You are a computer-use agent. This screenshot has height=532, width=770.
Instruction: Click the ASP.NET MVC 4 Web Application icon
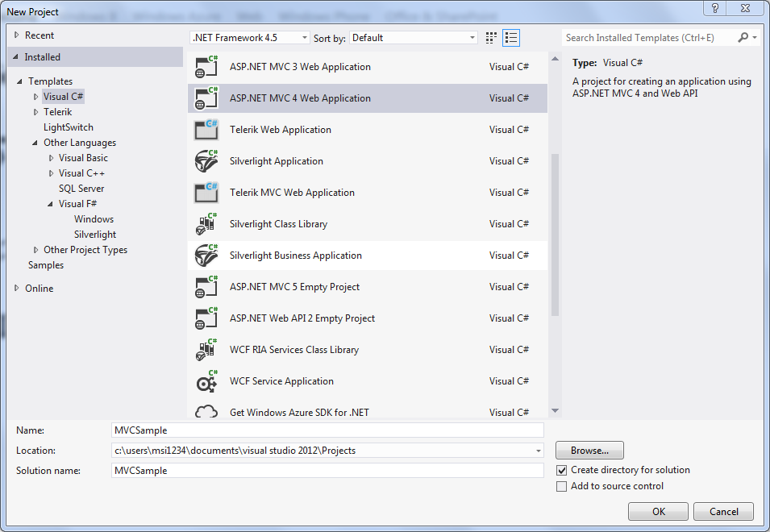206,98
